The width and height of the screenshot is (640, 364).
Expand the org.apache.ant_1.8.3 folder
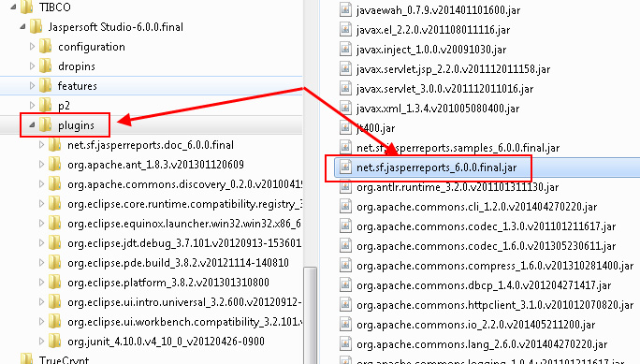click(x=41, y=165)
